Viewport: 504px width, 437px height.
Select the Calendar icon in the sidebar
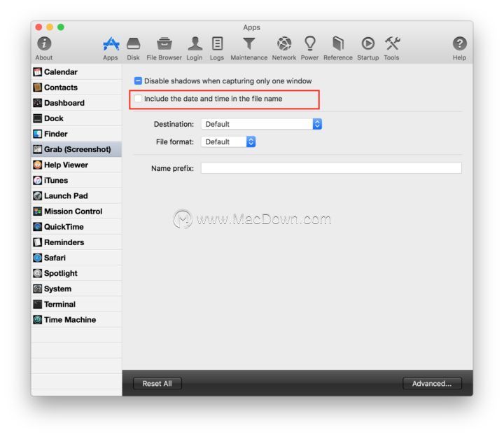coord(38,72)
